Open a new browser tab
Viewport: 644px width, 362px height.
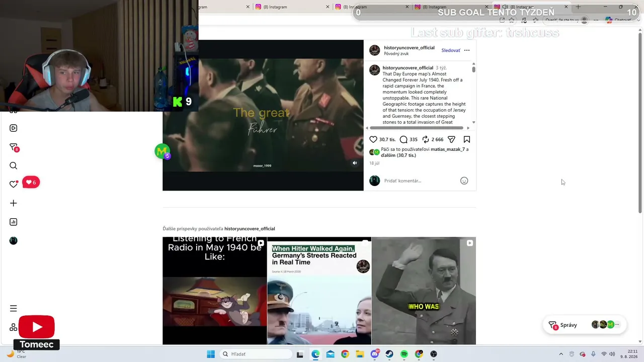[578, 7]
